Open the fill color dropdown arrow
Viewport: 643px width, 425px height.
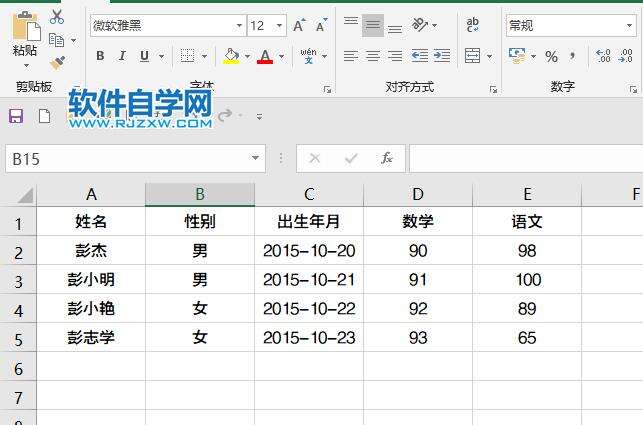click(247, 56)
